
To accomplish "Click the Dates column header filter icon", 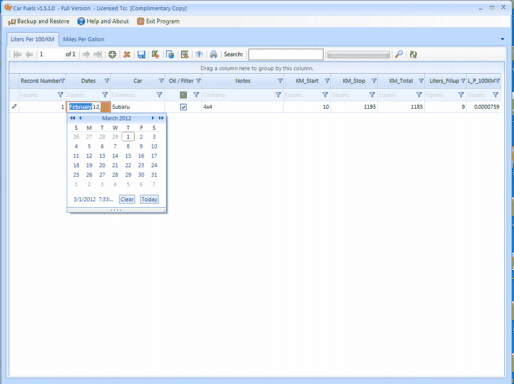I will [107, 81].
